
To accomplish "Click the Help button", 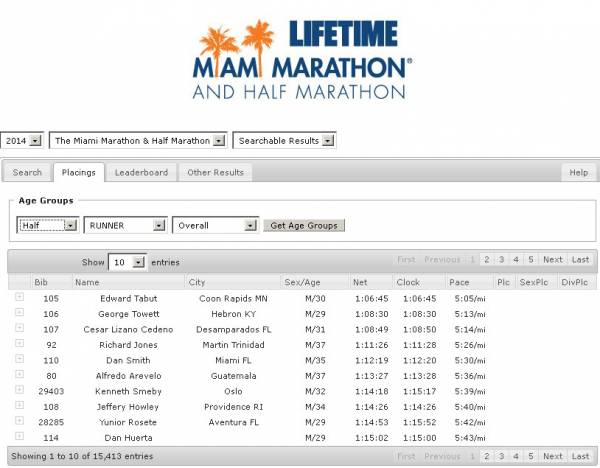I will pos(579,173).
